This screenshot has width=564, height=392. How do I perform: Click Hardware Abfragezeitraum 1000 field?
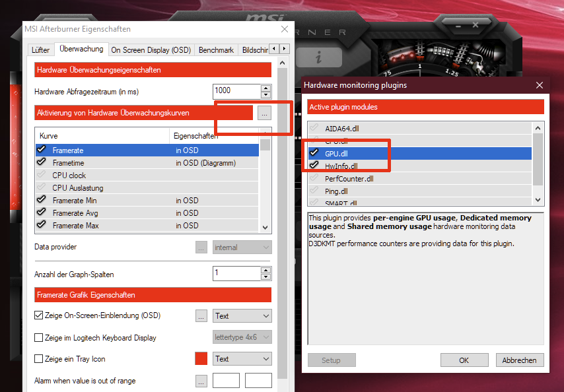click(237, 91)
